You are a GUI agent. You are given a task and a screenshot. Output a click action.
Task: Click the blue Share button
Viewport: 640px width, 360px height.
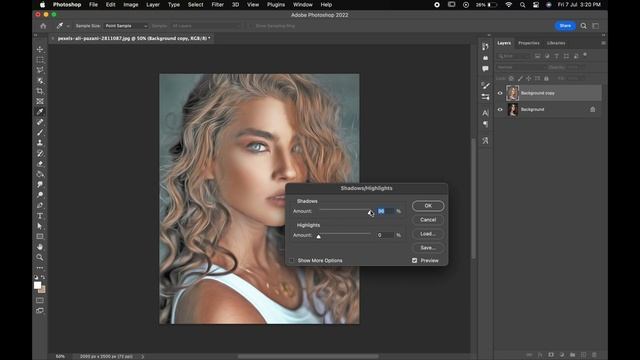point(565,26)
